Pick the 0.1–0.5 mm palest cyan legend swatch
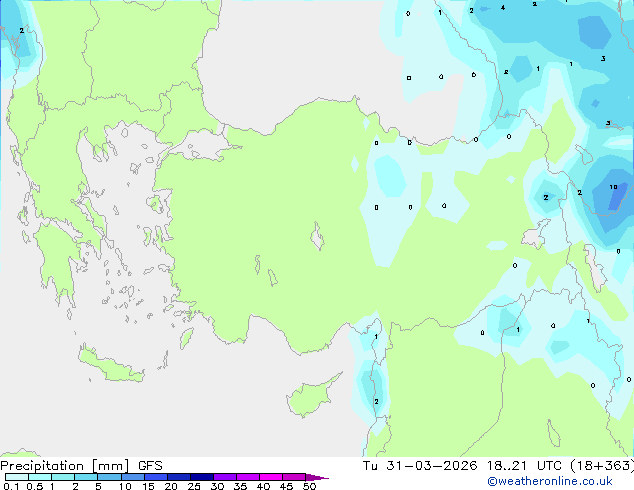Viewport: 634px width, 490px height. (17, 477)
